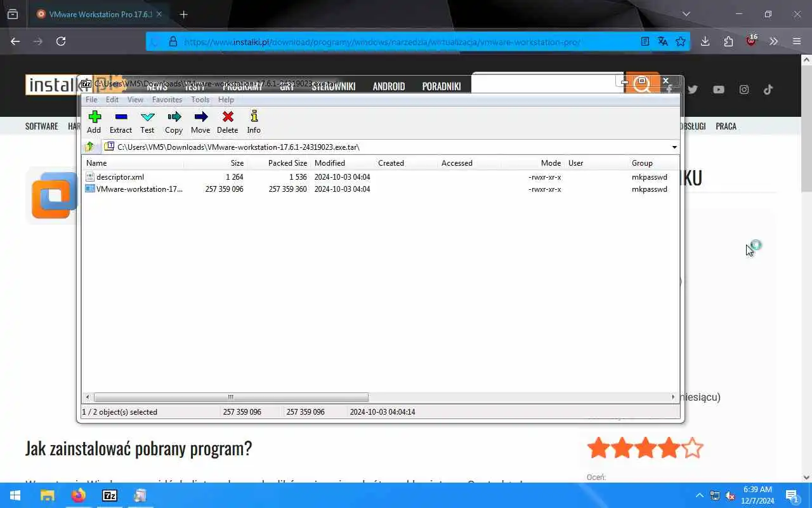Screen dimensions: 812x508
Task: Run the Test archive tool
Action: (x=147, y=121)
